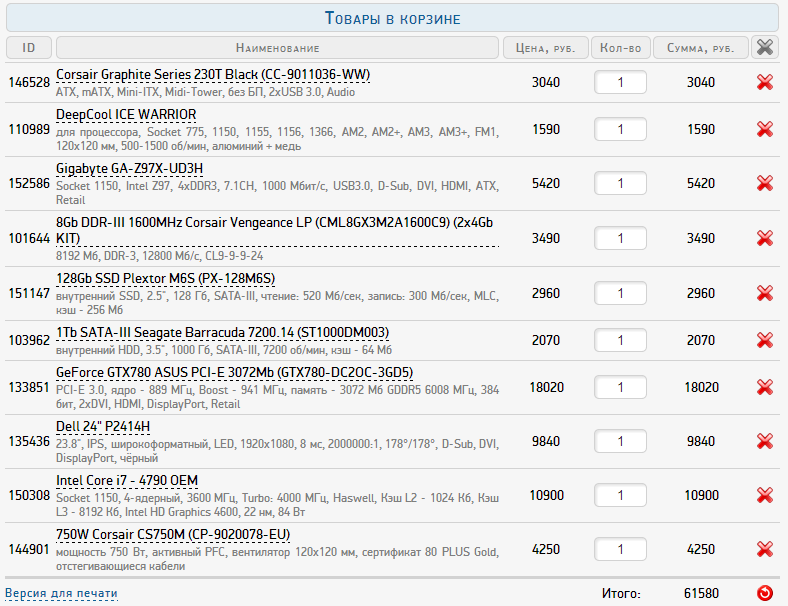This screenshot has height=606, width=788.
Task: Focus quantity box for Intel Core i7
Action: (620, 495)
